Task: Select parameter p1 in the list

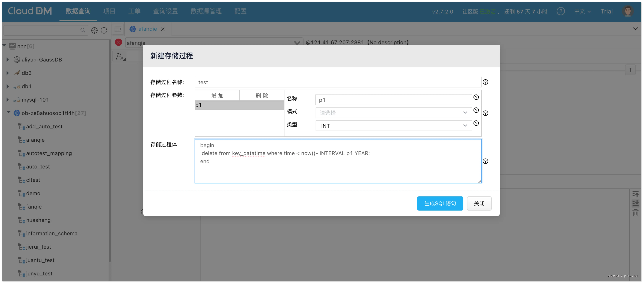Action: (x=239, y=105)
